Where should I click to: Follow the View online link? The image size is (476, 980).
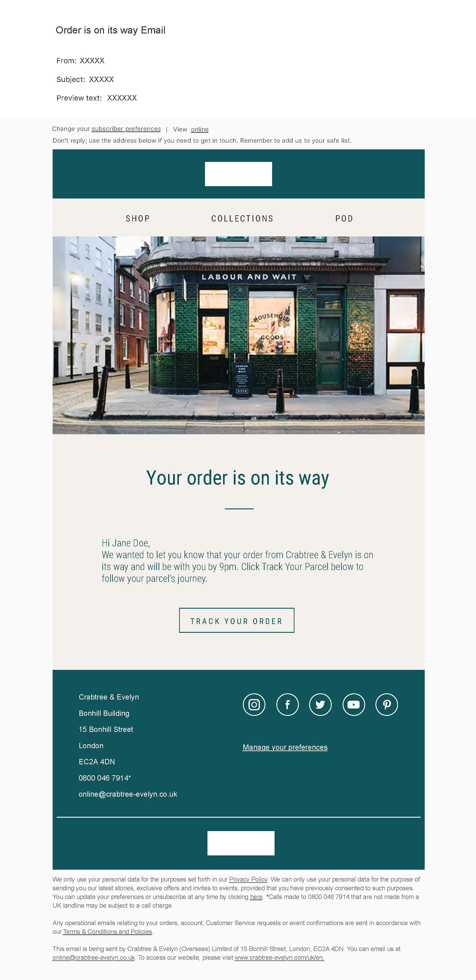(x=200, y=129)
